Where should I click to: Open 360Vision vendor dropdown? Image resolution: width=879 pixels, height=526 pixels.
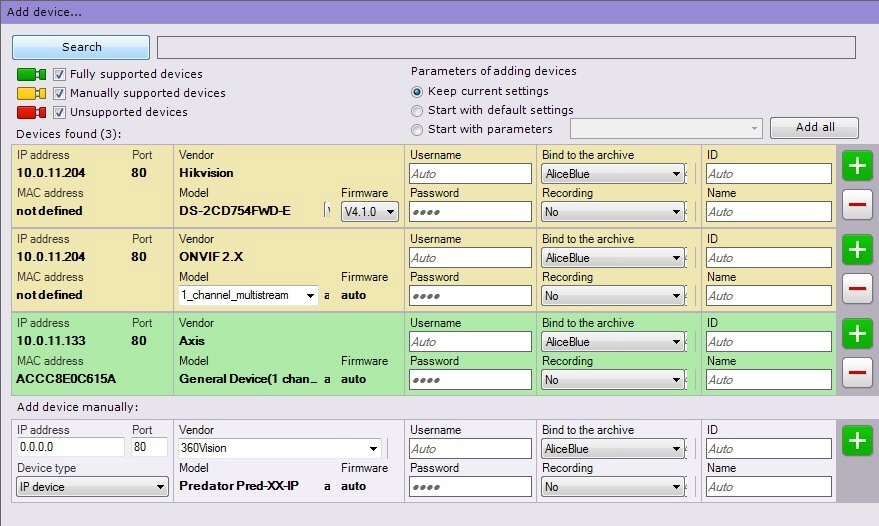coord(280,448)
